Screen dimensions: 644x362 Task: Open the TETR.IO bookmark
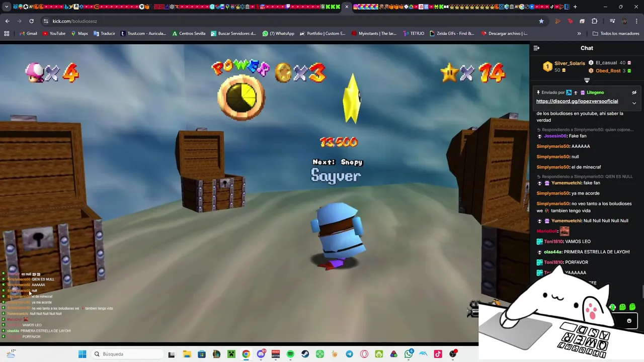(413, 34)
